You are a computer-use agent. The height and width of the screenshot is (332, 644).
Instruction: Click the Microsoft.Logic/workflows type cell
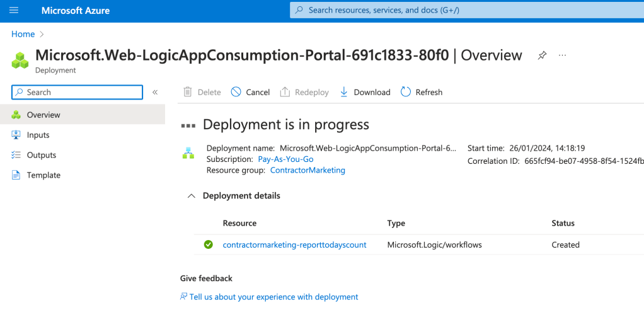point(435,244)
